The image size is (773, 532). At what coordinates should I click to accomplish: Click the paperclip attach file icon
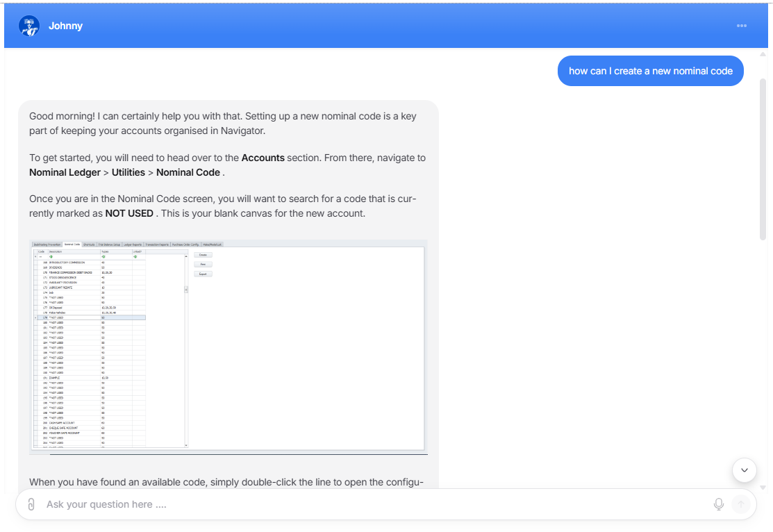tap(31, 504)
